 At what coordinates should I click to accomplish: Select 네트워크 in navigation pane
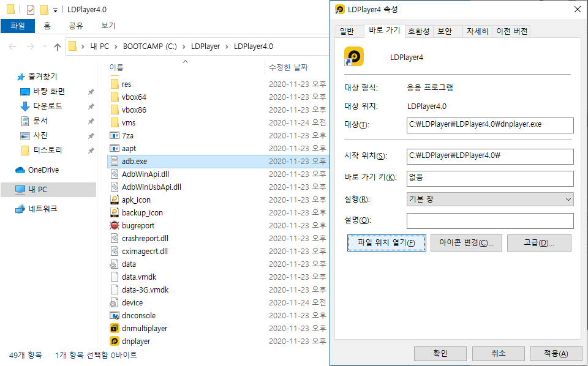42,209
